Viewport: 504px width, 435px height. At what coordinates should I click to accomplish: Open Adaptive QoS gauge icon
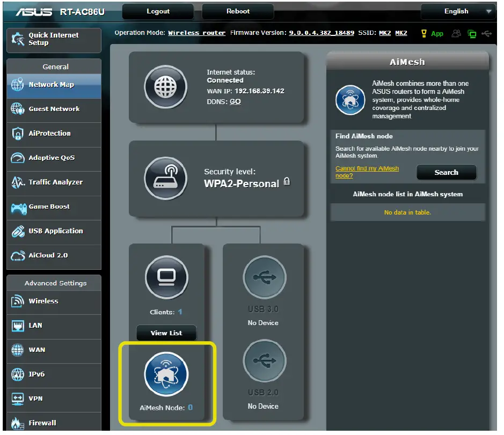(17, 158)
